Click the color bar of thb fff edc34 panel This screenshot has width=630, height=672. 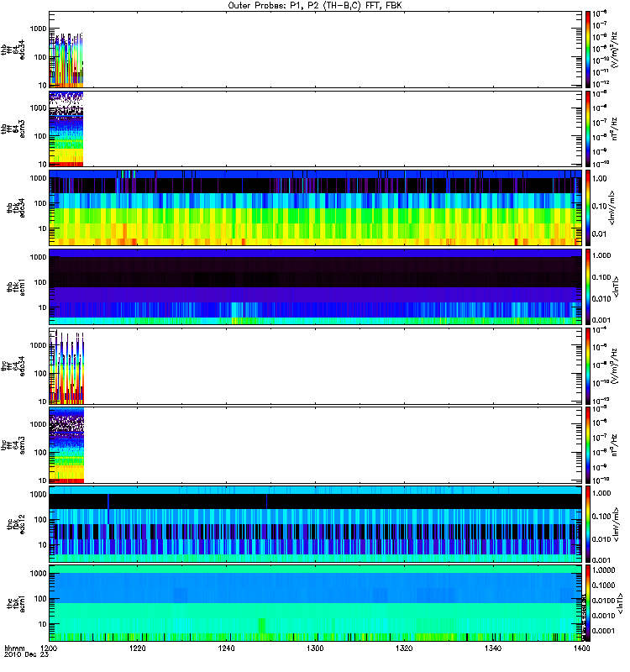[x=588, y=50]
